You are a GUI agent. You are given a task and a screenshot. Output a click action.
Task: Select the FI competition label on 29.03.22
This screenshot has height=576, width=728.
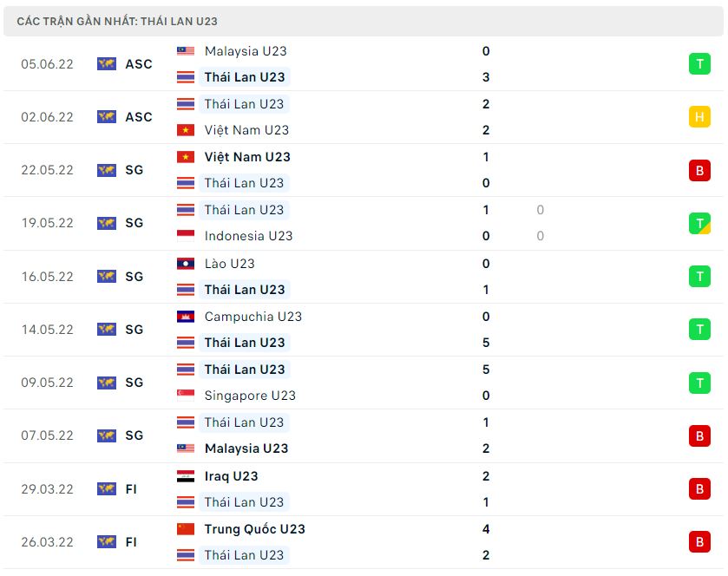point(131,489)
